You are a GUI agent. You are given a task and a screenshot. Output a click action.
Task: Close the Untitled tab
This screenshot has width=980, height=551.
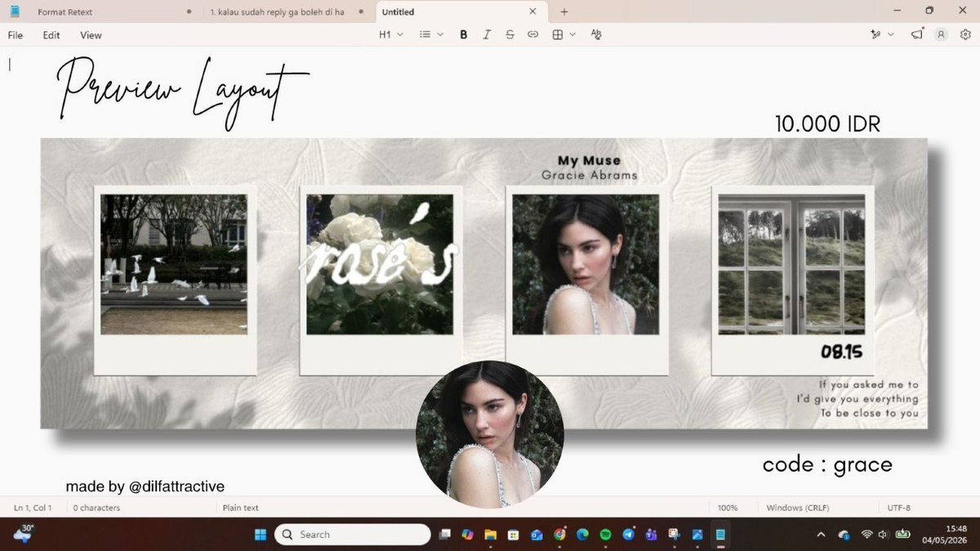[x=532, y=12]
